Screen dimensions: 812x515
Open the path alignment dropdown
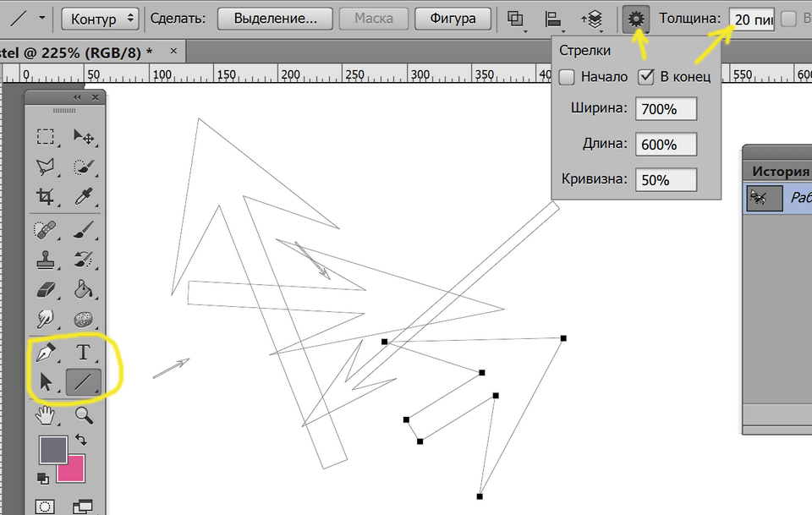click(x=554, y=19)
